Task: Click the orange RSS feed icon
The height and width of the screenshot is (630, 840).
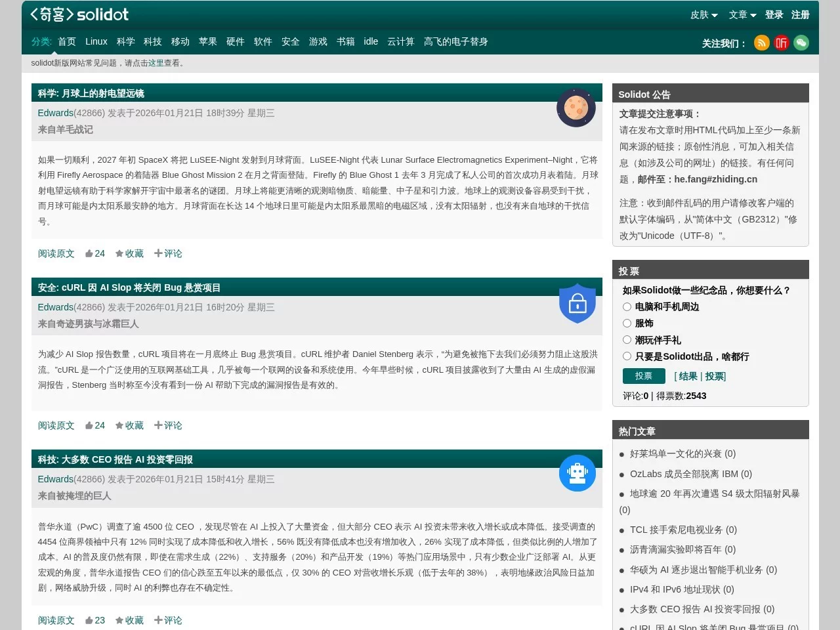Action: point(761,43)
